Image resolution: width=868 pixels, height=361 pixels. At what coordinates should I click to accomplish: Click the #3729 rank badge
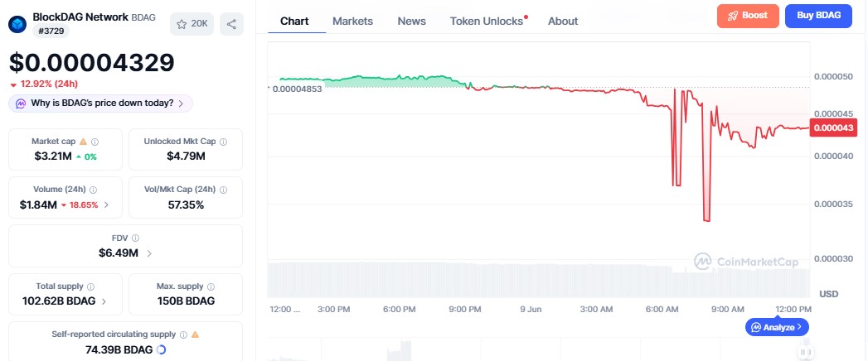coord(51,31)
